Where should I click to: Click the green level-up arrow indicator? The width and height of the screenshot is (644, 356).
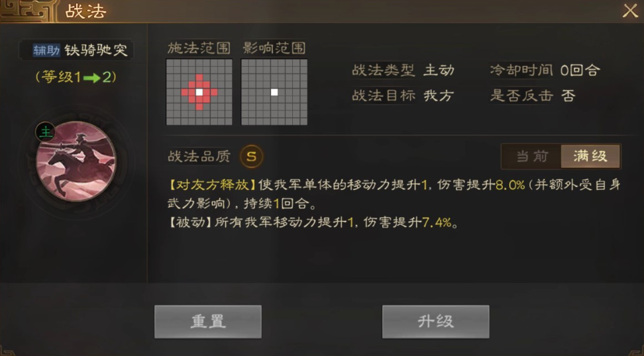click(x=91, y=77)
